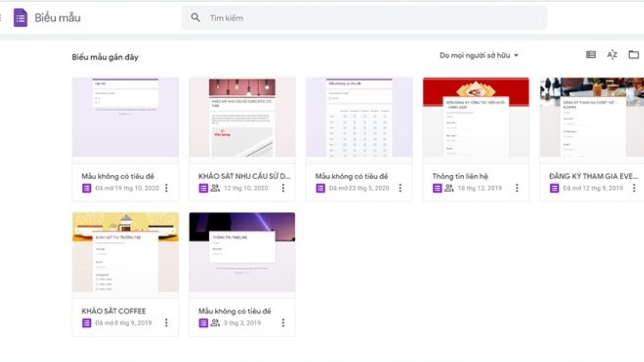This screenshot has height=362, width=644.
Task: Open the Thông tin liên hệ red form thumbnail
Action: coord(475,117)
